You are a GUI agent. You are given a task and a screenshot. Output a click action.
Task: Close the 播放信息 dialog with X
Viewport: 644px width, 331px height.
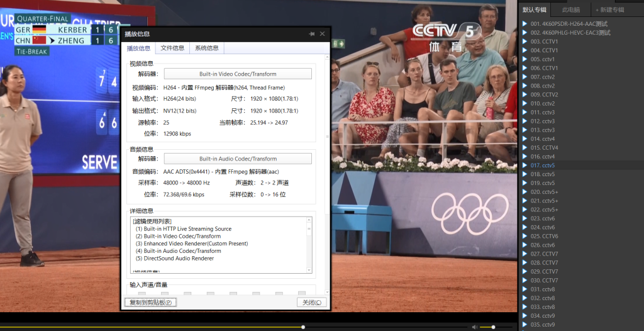pyautogui.click(x=323, y=34)
